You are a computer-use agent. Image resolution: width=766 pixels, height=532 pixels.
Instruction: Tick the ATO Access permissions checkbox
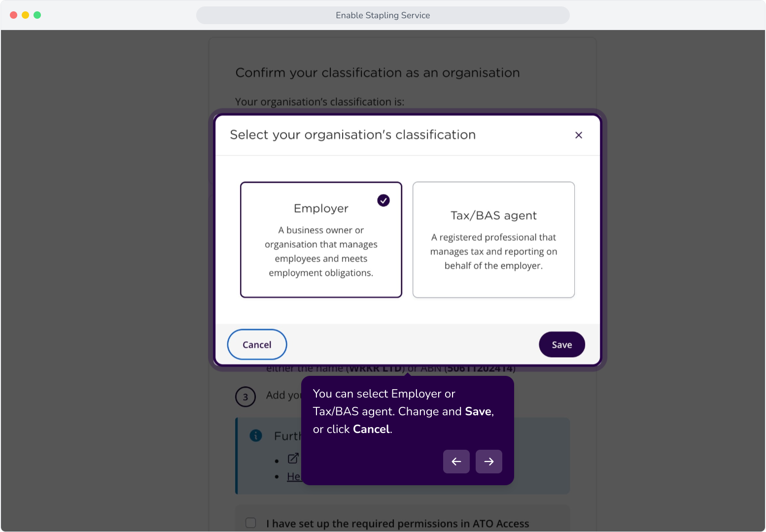click(251, 523)
